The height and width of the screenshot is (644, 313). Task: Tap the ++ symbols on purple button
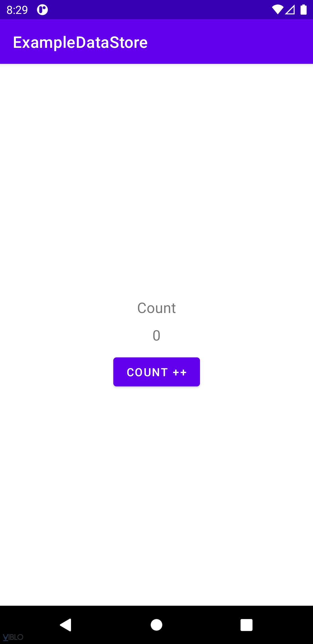[x=180, y=372]
